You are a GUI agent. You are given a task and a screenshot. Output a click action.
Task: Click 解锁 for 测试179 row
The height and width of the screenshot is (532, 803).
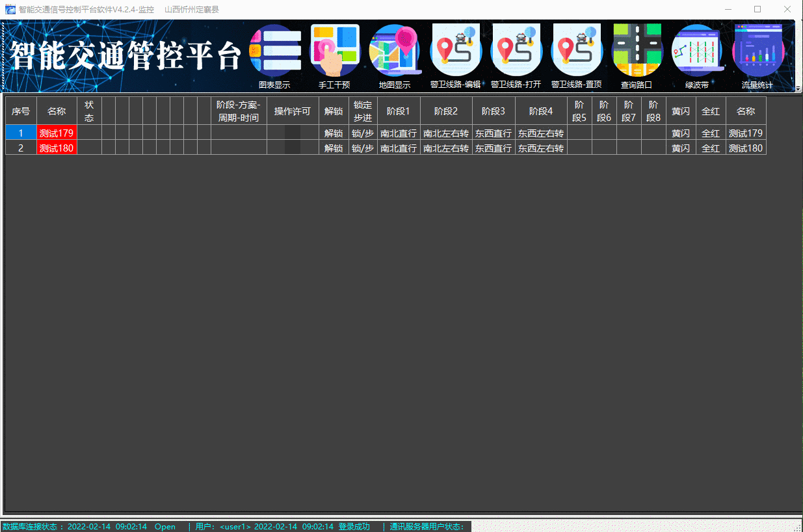(x=334, y=133)
